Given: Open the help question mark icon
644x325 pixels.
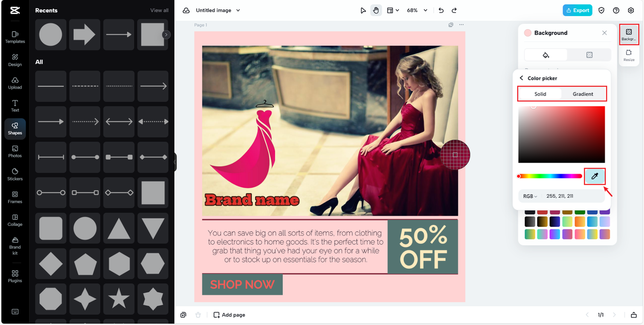Looking at the screenshot, I should tap(616, 10).
